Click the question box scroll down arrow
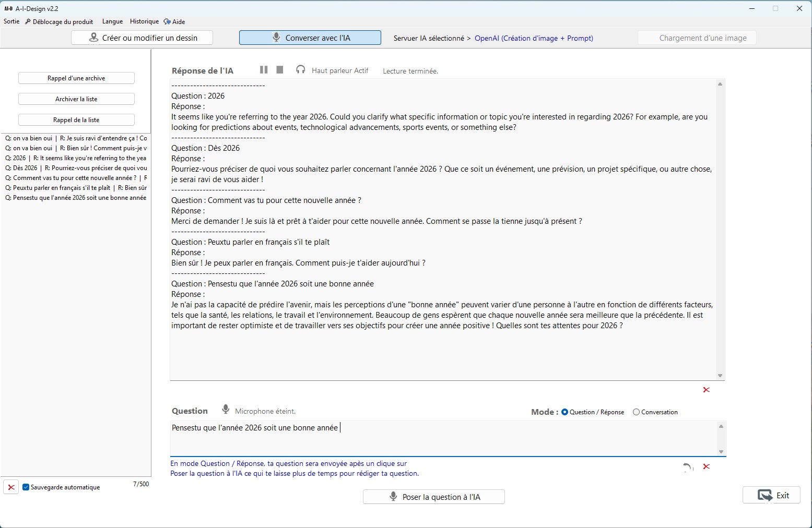 point(721,452)
